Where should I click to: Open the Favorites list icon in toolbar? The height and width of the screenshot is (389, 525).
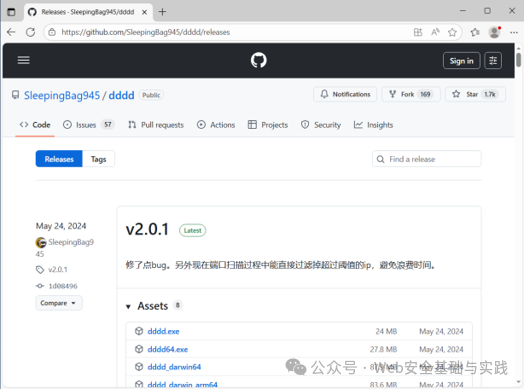coord(475,32)
